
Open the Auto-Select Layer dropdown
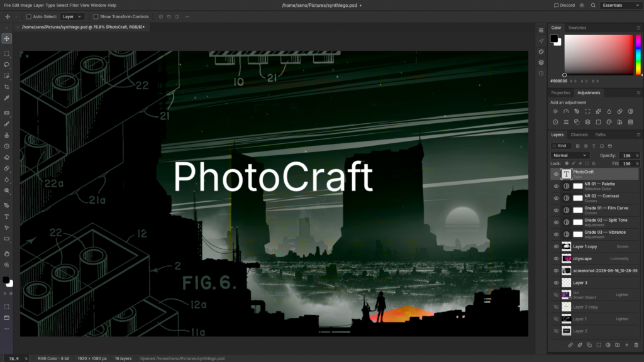[72, 17]
